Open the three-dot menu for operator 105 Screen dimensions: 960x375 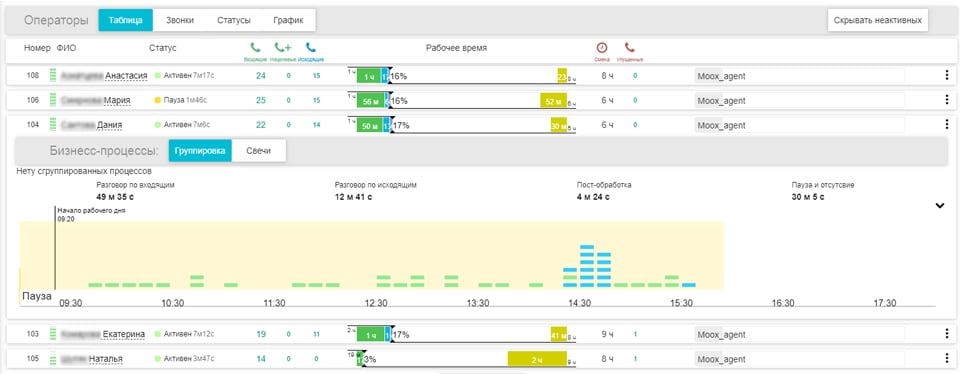947,359
